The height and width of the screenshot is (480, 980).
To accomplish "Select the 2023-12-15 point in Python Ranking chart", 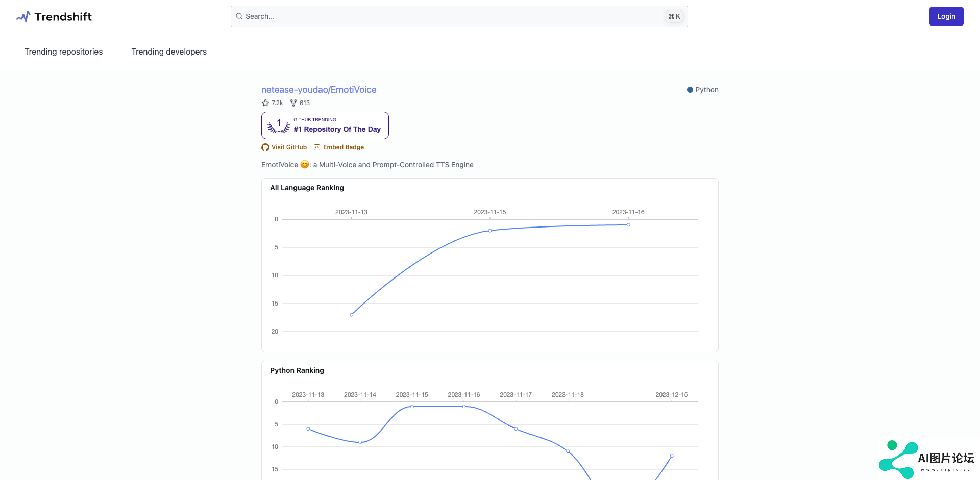I will (x=672, y=456).
